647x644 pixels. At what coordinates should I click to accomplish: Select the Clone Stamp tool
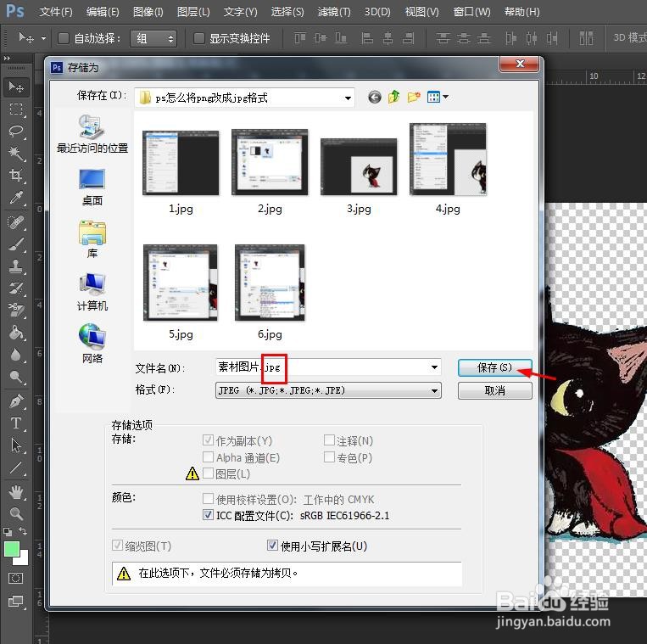point(16,266)
